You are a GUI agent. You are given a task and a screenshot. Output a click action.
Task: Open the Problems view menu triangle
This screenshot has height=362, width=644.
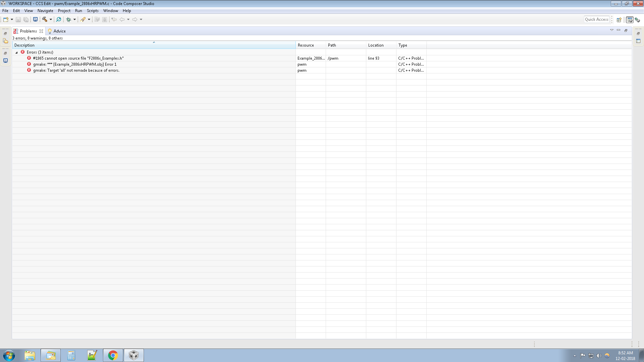(x=611, y=30)
